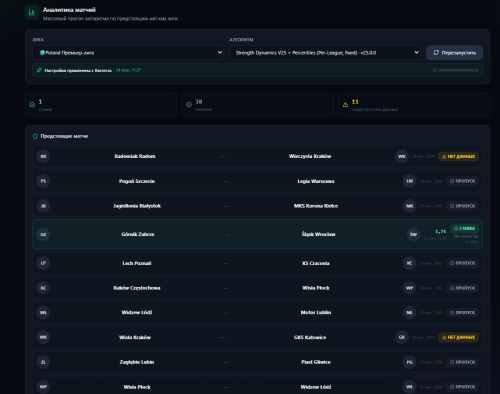
Task: Click the ŚW avatar of Śląsk Wrocław
Action: pos(413,234)
